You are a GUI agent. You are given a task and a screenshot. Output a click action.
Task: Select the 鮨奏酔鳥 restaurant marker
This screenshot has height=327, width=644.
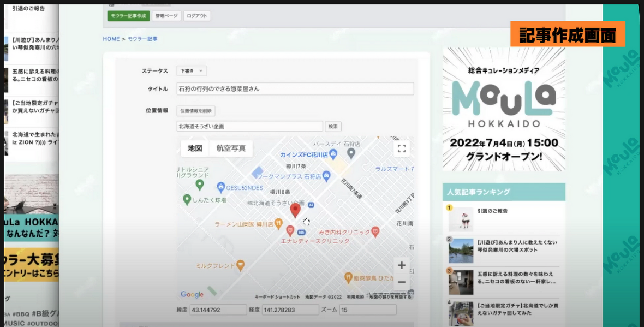348,278
